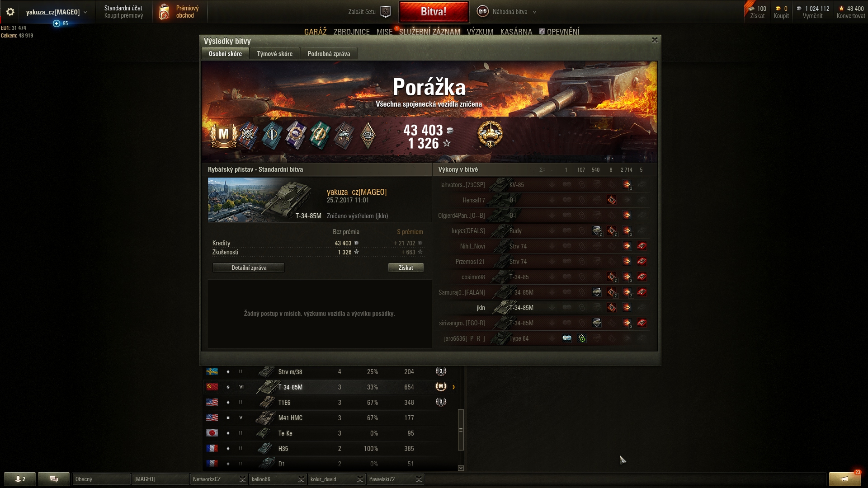
Task: Open the yakuza_cz account dropdown arrow
Action: pos(85,12)
